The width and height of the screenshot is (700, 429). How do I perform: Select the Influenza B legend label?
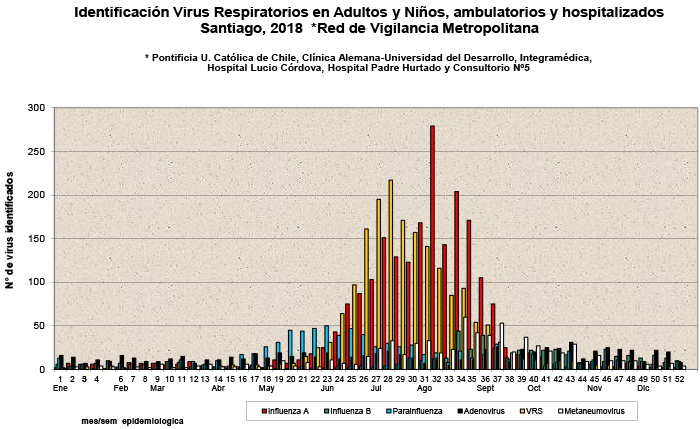[x=351, y=411]
